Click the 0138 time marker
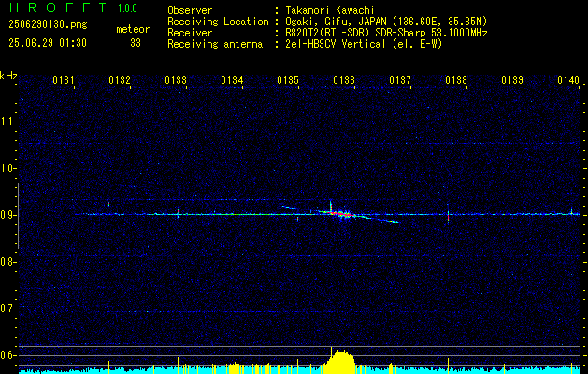 point(456,79)
